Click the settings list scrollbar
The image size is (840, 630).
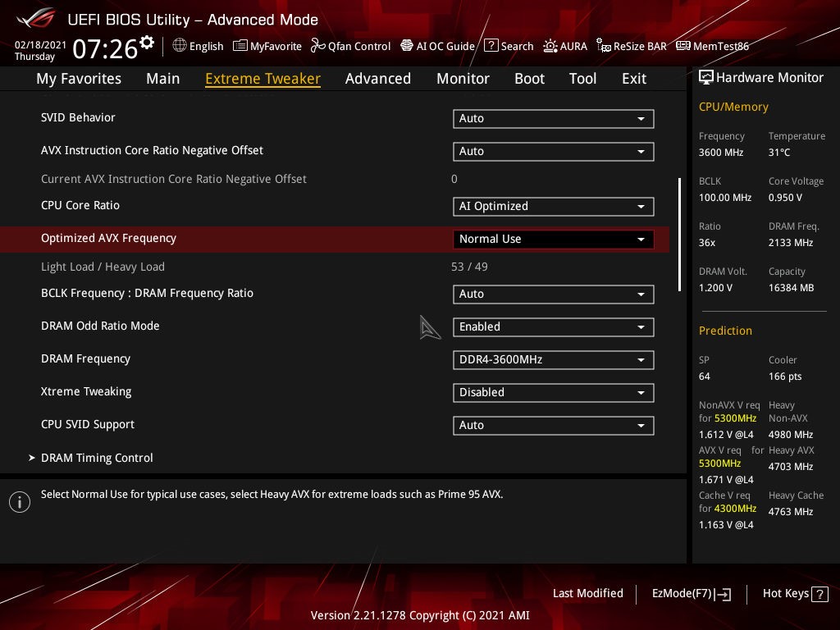click(x=679, y=235)
